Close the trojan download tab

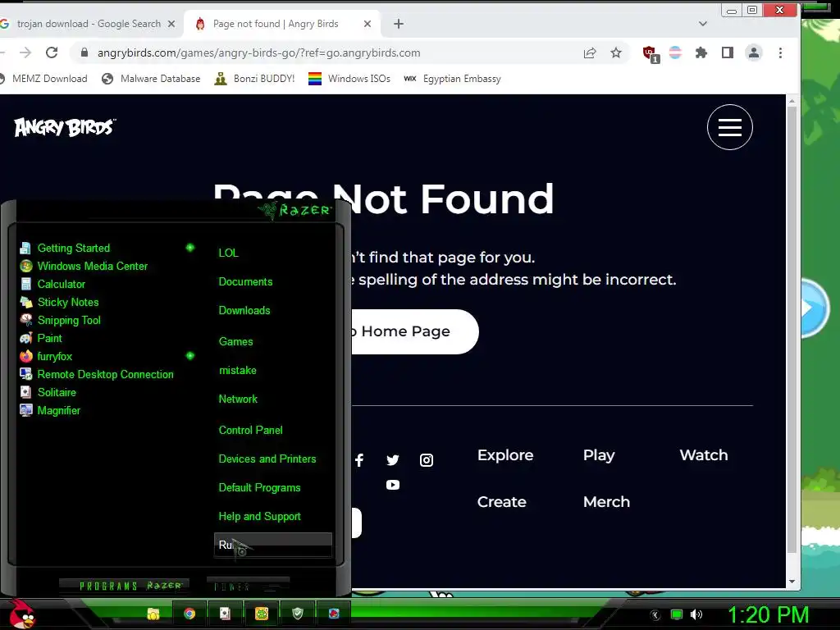pos(171,24)
